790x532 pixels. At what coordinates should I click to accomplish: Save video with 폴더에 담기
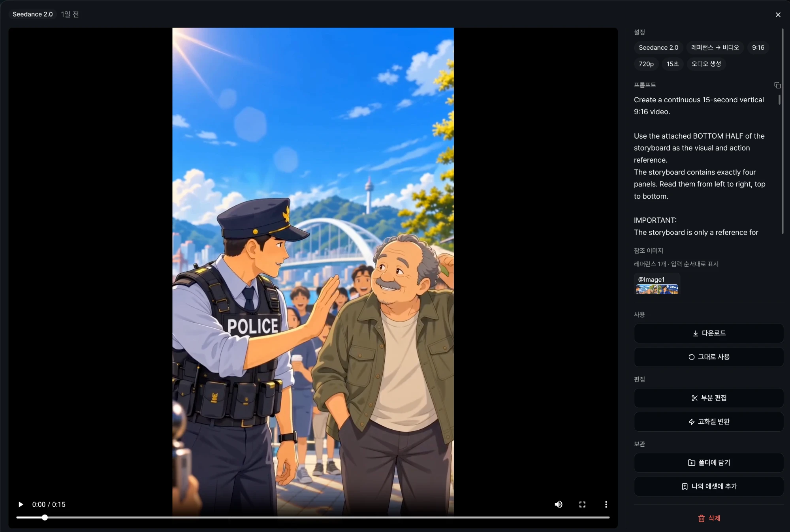[x=709, y=463]
